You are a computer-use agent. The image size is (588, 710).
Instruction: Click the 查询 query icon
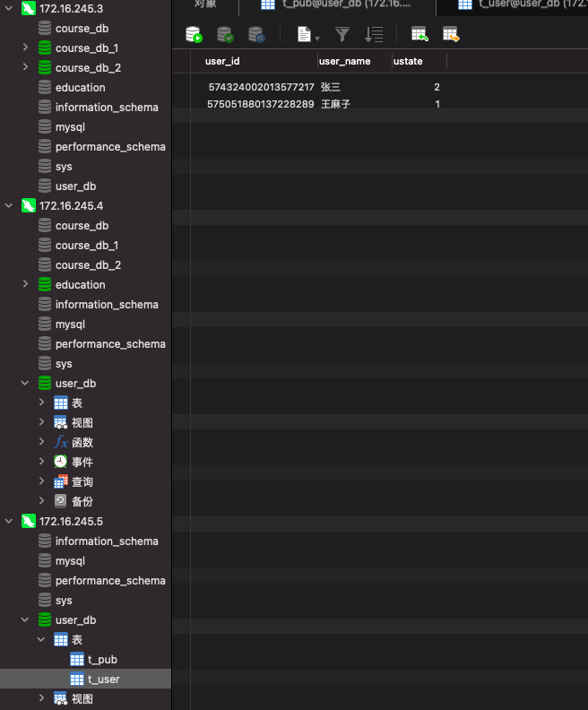pyautogui.click(x=61, y=481)
